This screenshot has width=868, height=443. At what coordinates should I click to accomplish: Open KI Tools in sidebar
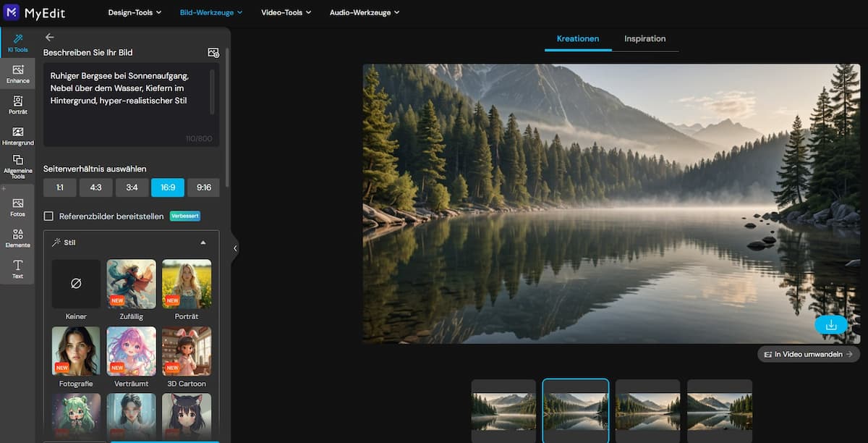click(17, 43)
